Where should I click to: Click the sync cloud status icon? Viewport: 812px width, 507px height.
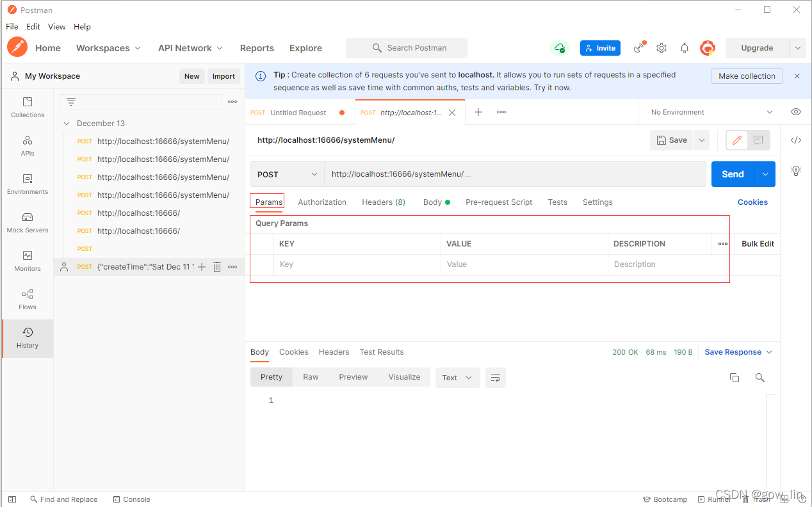coord(560,48)
